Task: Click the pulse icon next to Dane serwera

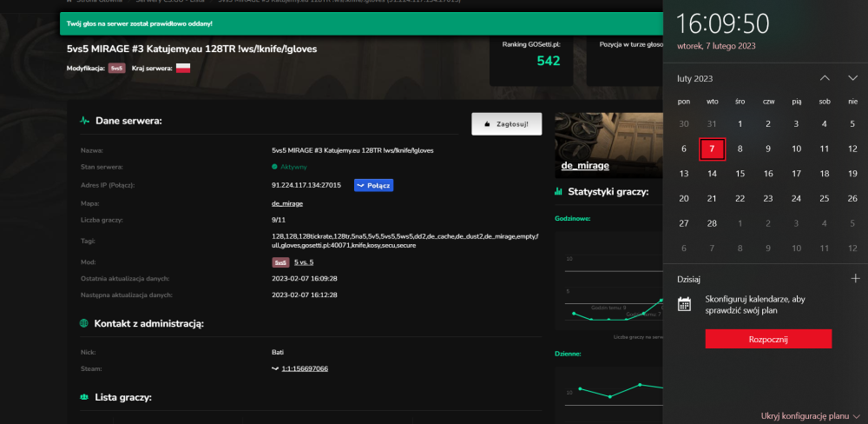Action: (x=85, y=120)
